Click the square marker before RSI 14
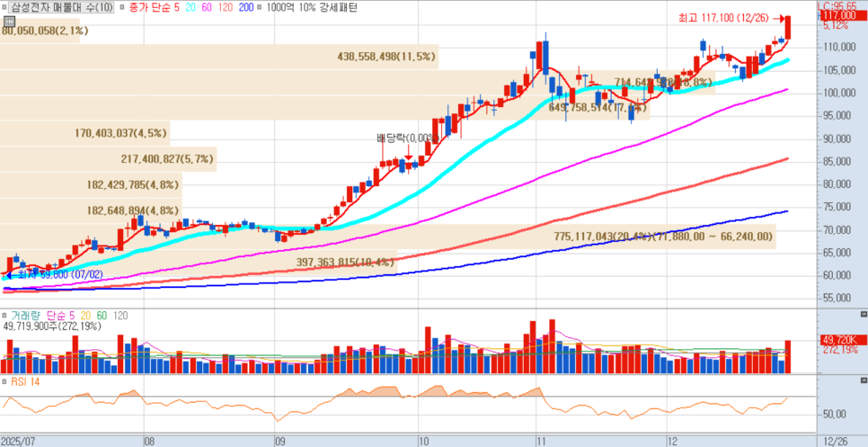The image size is (868, 447). (4, 381)
